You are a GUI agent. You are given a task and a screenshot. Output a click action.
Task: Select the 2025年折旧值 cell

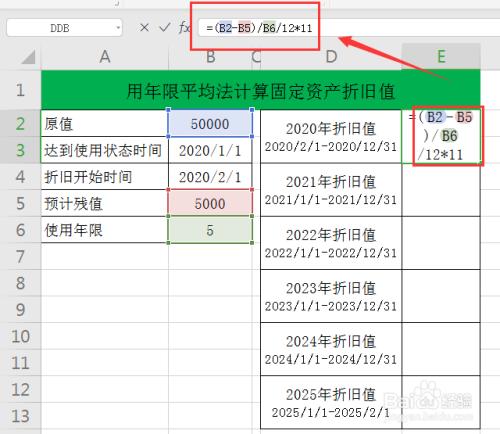point(331,402)
